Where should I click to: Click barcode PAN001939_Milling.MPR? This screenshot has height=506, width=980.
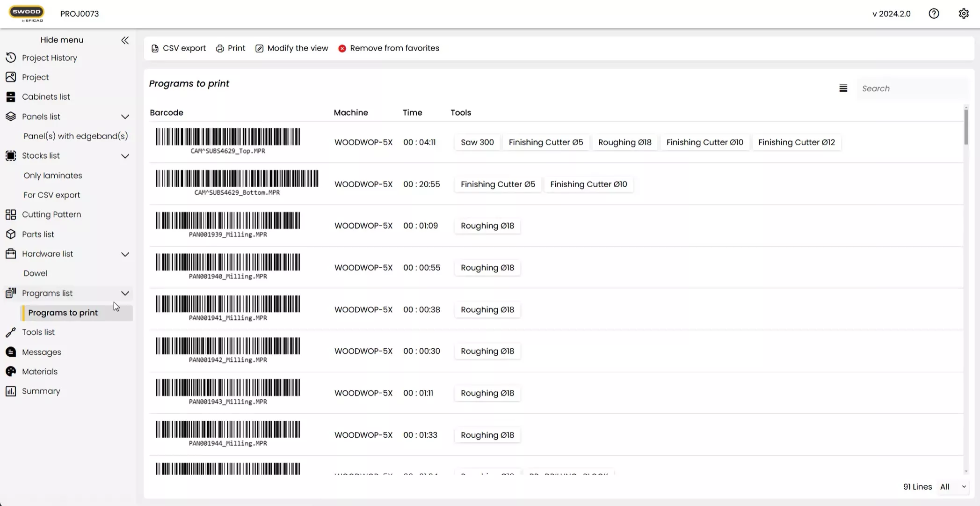click(x=228, y=225)
